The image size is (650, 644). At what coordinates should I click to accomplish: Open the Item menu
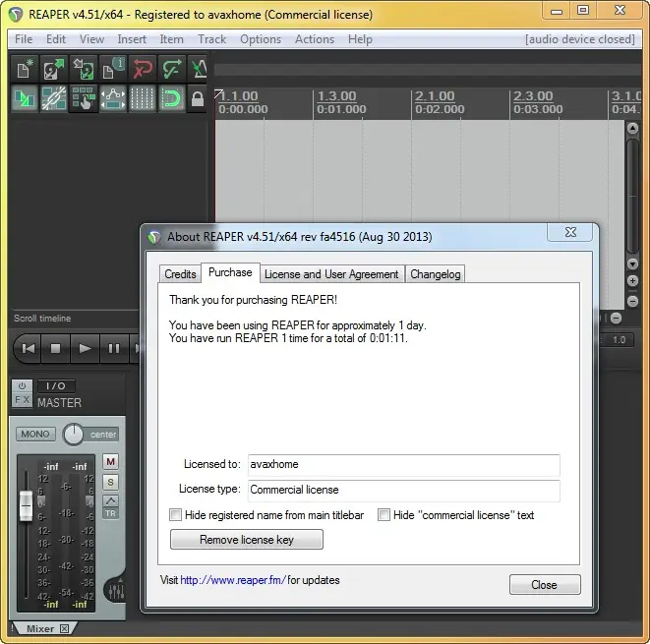point(172,39)
